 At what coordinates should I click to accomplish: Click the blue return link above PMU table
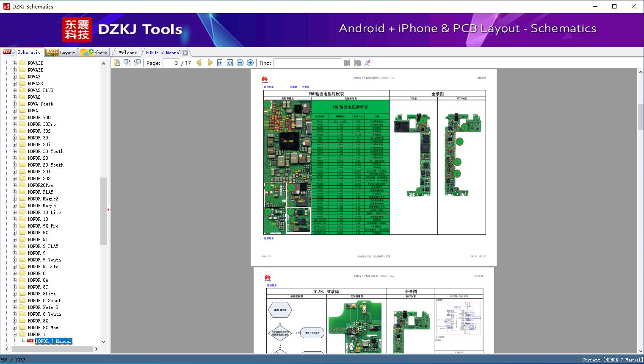point(269,87)
